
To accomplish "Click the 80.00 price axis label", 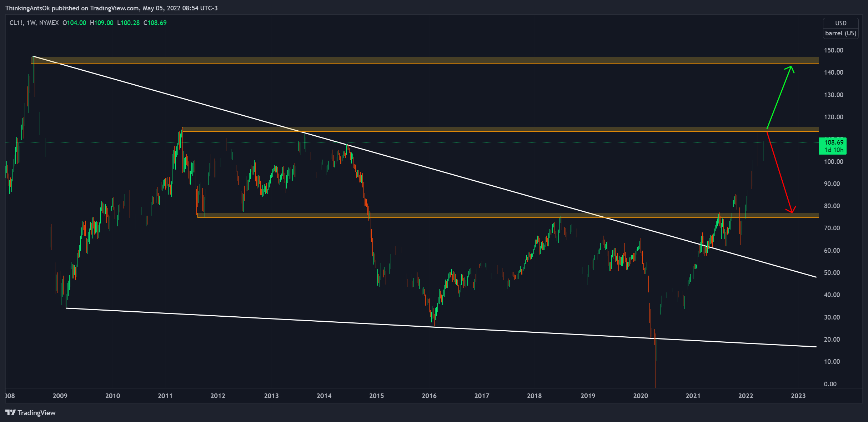I will click(x=832, y=206).
